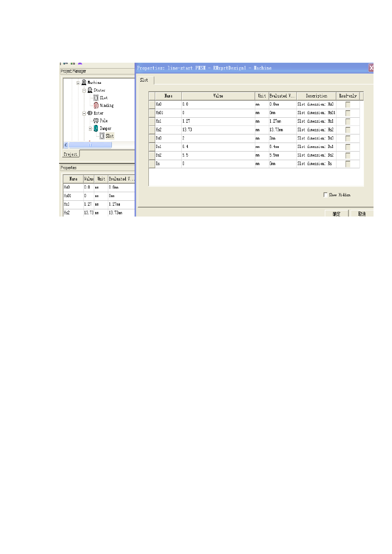The height and width of the screenshot is (554, 392).
Task: Click description 'Slot dimension: Bs2'
Action: click(x=315, y=156)
